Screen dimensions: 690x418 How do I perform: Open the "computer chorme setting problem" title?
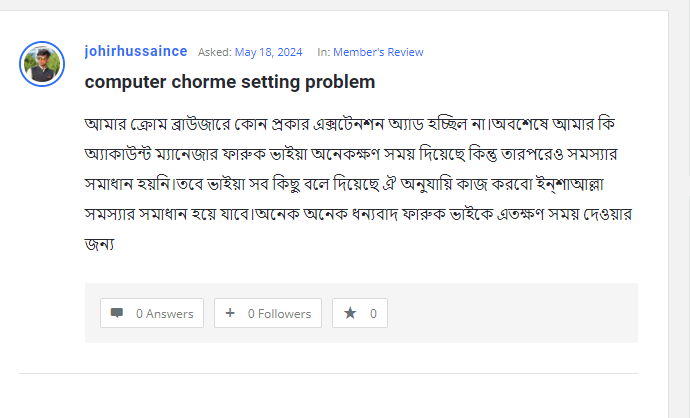point(230,81)
